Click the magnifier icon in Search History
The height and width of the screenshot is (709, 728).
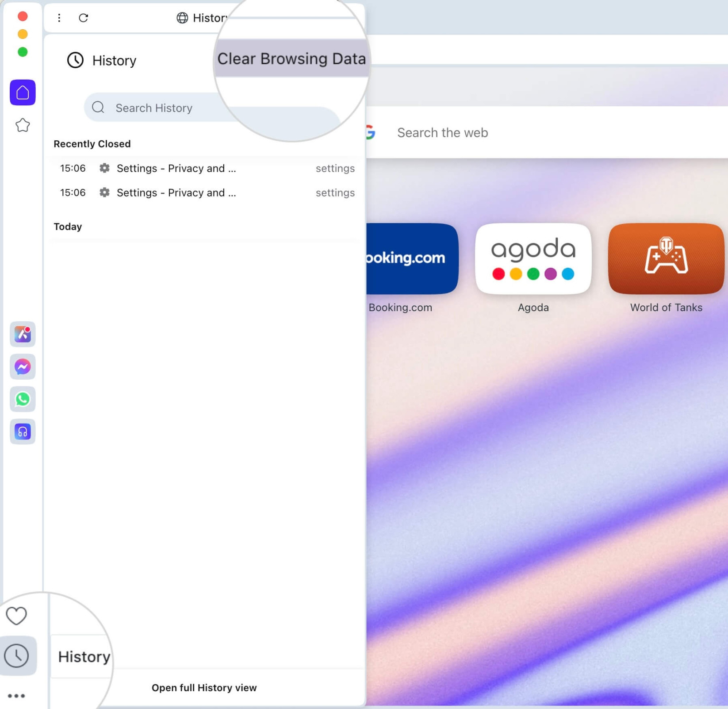coord(98,108)
